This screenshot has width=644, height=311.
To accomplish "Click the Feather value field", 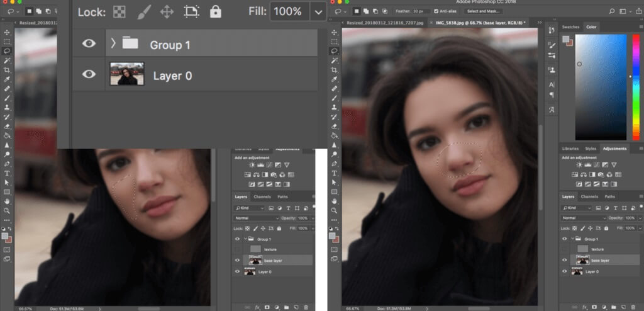I will [421, 11].
